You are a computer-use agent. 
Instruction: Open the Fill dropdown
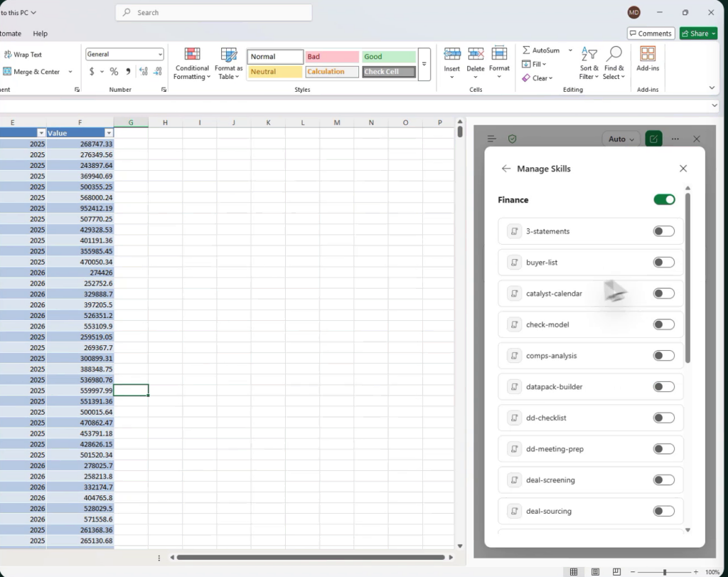(x=534, y=64)
